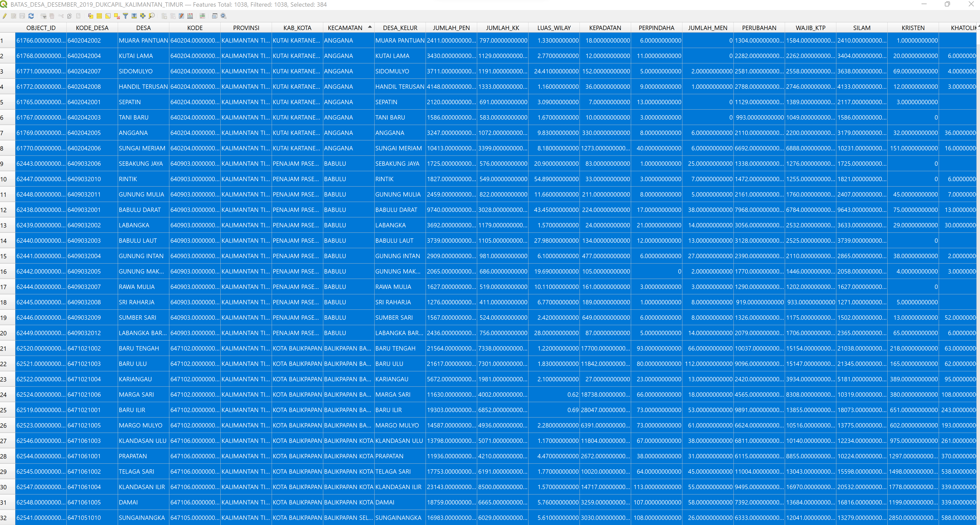
Task: Toggle editing mode pencil icon
Action: click(5, 16)
